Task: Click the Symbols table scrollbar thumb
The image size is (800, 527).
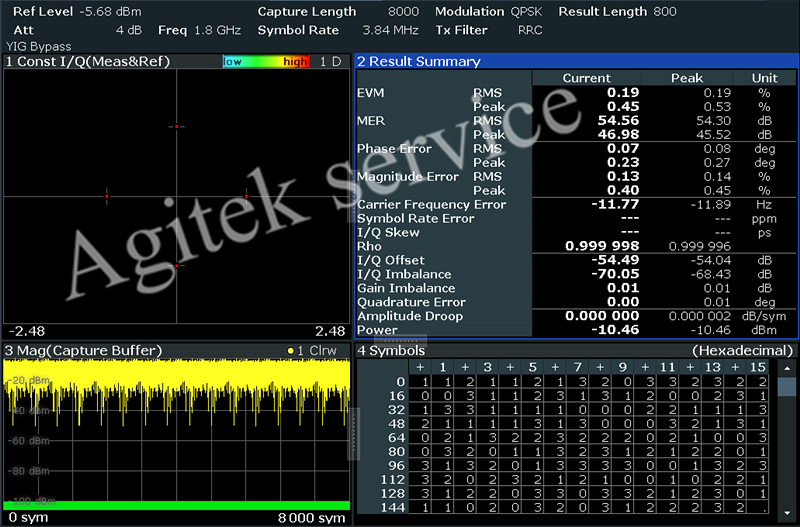Action: (787, 386)
